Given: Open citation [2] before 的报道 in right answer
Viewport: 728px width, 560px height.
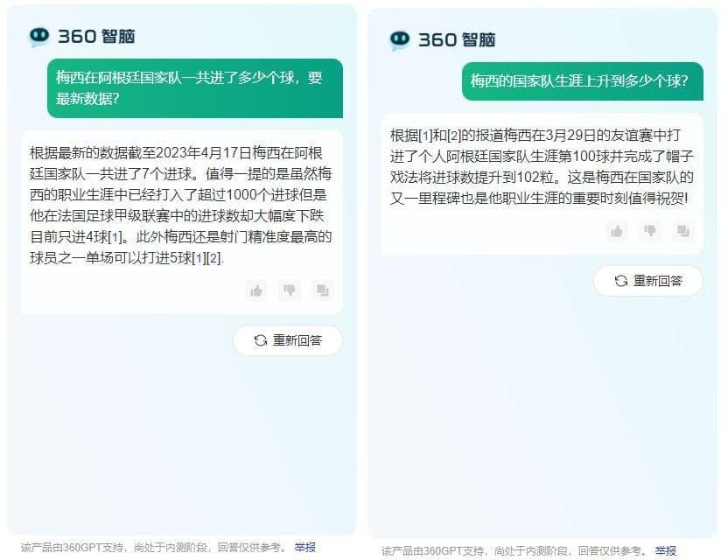Looking at the screenshot, I should (x=454, y=136).
